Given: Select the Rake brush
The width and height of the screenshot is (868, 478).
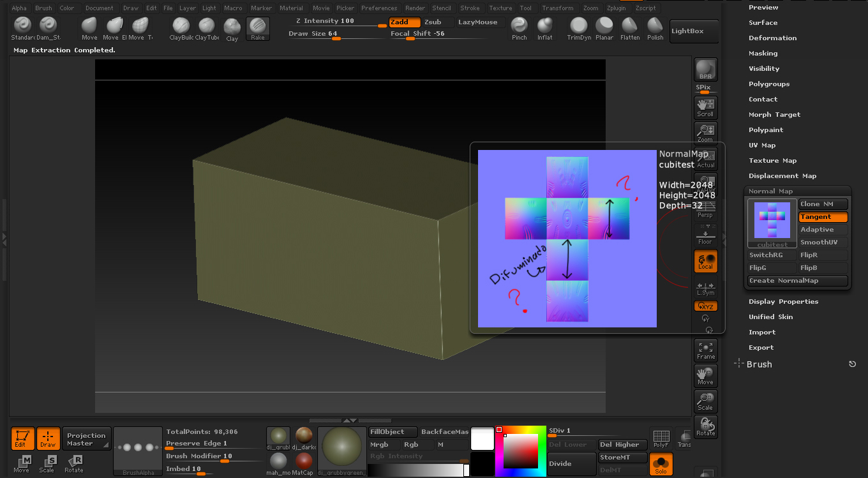Looking at the screenshot, I should coord(258,29).
